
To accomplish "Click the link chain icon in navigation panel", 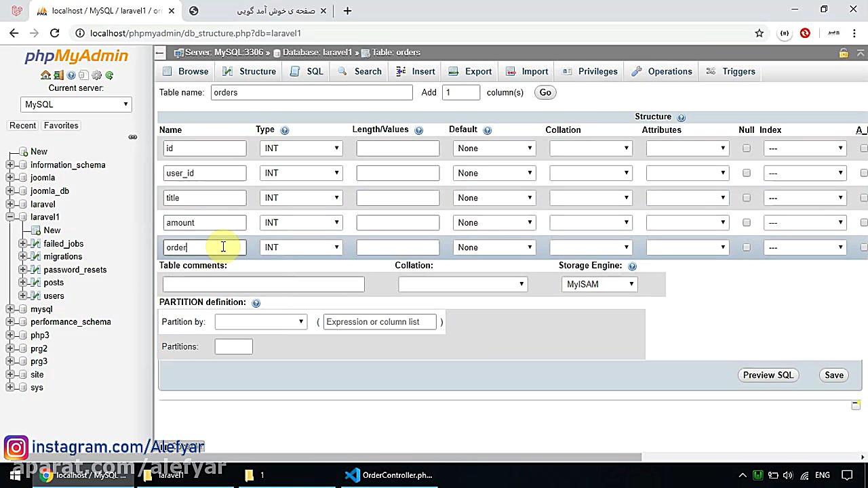I will tap(133, 137).
